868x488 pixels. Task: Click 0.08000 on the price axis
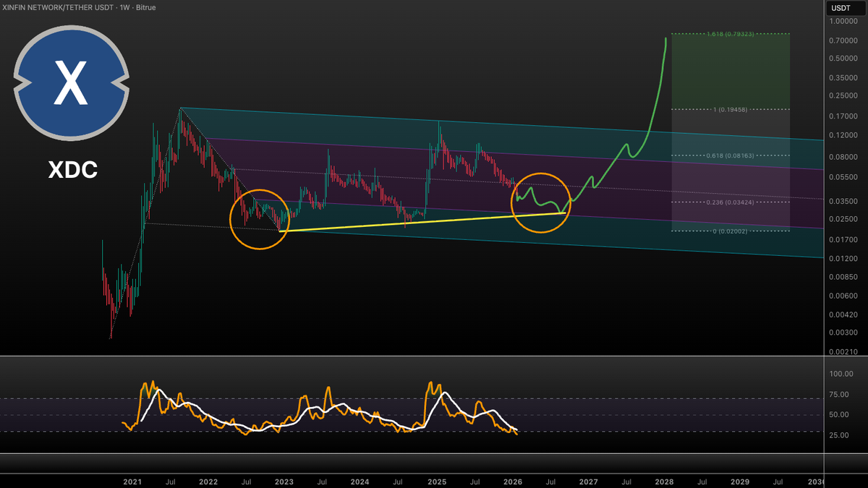pyautogui.click(x=843, y=157)
